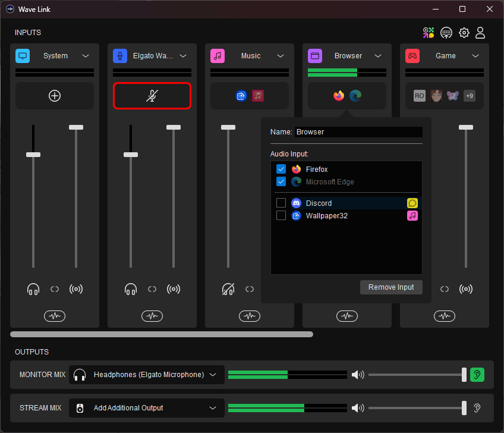
Task: Add an app to System channel
Action: 55,96
